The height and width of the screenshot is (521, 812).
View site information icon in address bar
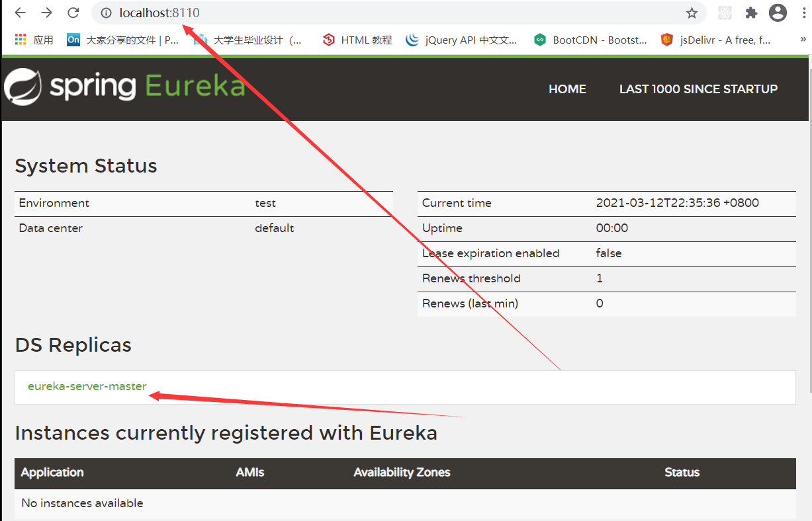[106, 13]
